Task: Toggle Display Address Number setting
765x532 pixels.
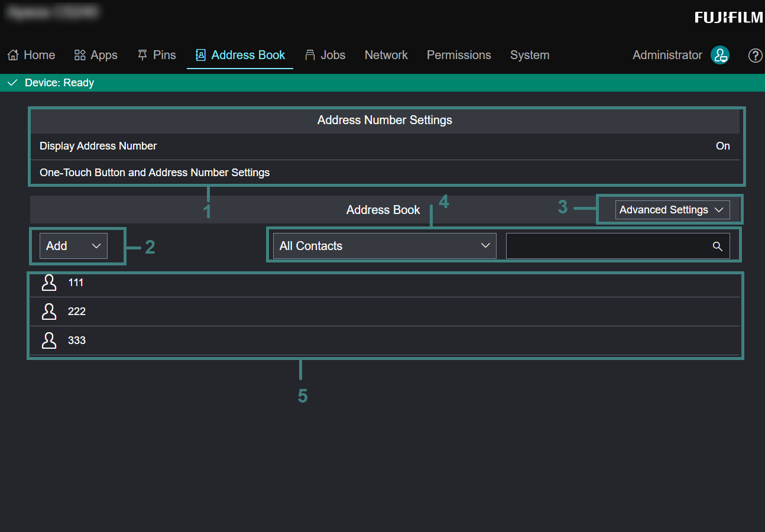Action: 384,146
